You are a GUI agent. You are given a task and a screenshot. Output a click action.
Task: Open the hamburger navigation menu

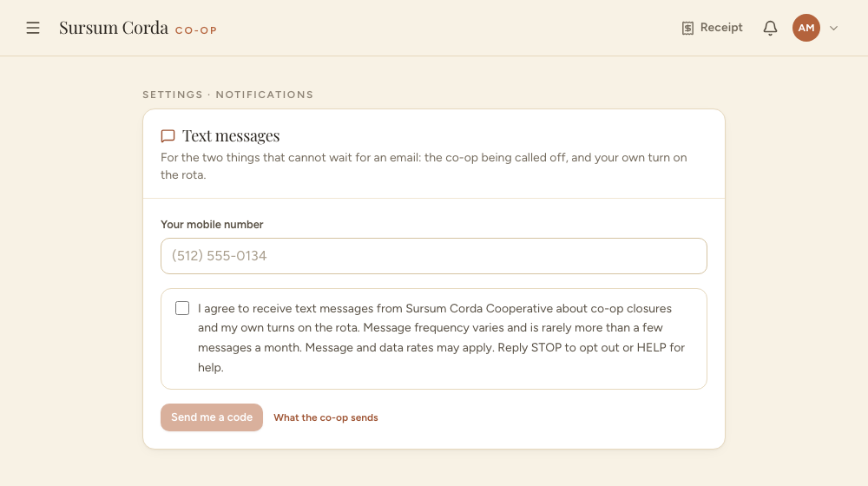(33, 28)
